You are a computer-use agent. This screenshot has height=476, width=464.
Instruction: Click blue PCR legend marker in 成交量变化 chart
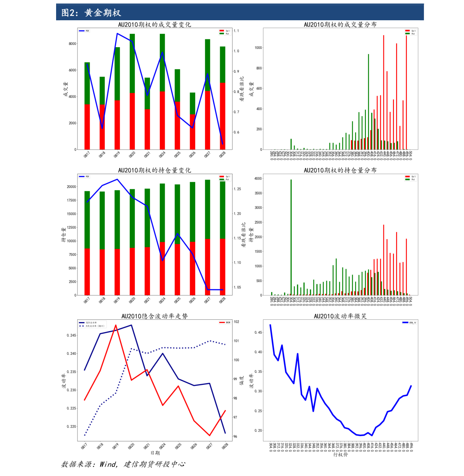click(x=82, y=31)
